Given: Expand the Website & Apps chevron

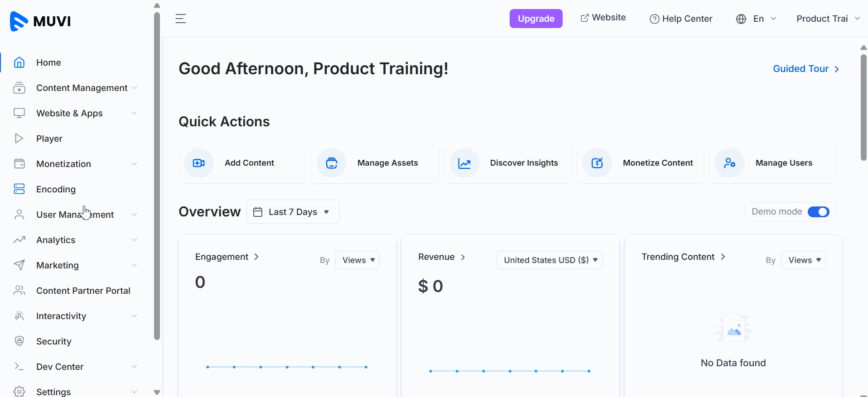Looking at the screenshot, I should pyautogui.click(x=135, y=113).
